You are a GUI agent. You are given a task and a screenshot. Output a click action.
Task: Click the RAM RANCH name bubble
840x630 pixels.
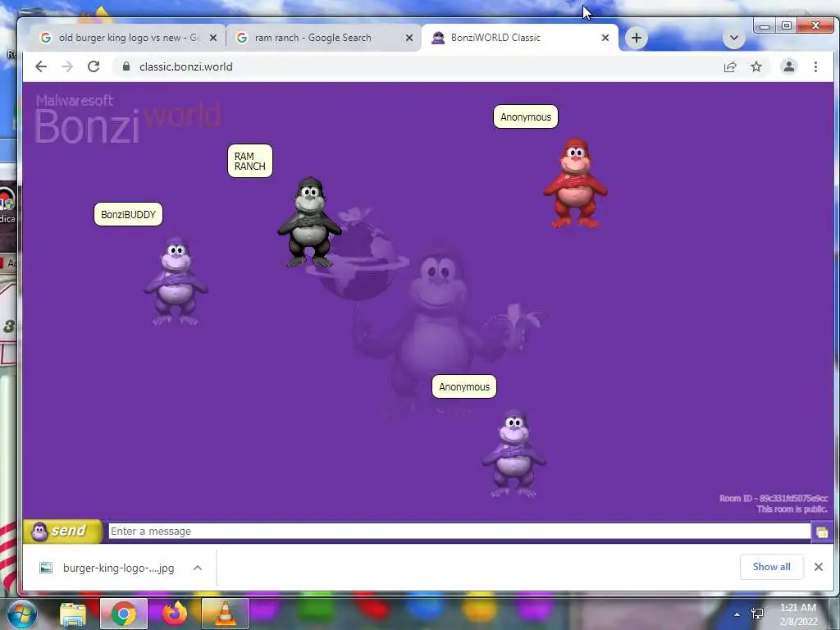click(250, 161)
